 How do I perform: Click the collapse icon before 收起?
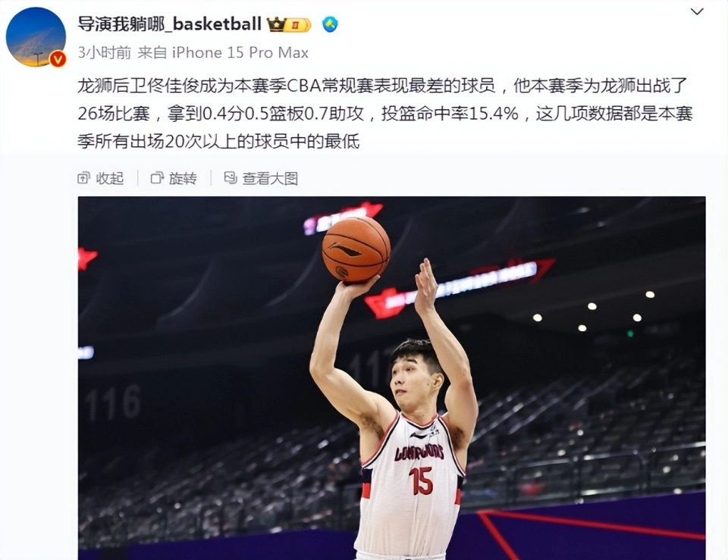83,177
